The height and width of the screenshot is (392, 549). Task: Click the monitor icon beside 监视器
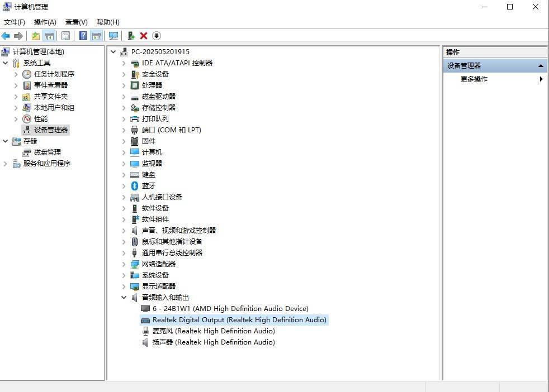[135, 163]
